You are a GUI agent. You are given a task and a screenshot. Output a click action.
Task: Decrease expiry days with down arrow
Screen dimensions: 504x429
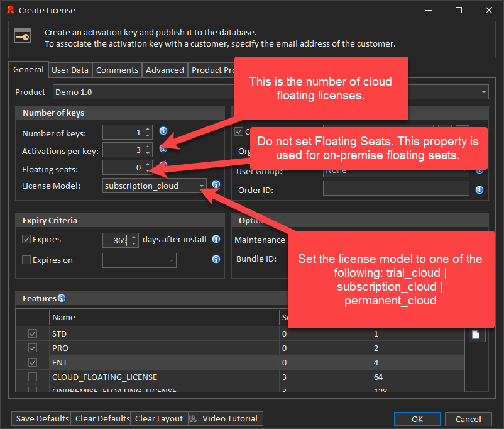134,243
